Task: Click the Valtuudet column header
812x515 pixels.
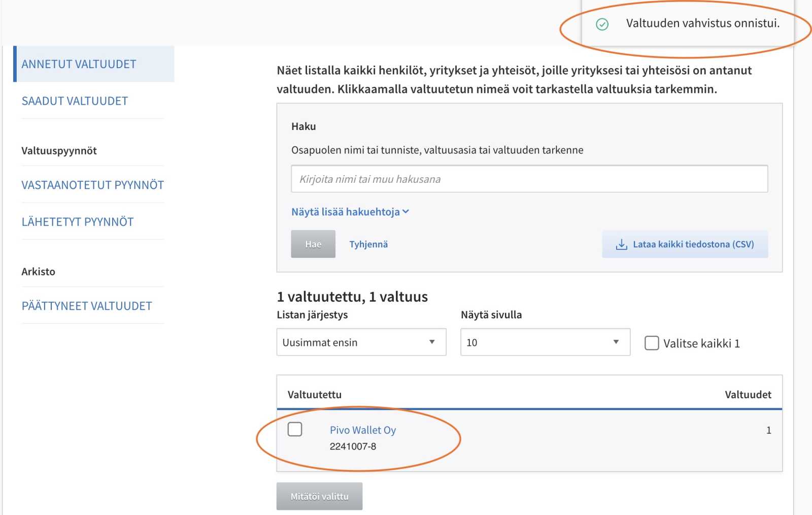Action: tap(748, 395)
